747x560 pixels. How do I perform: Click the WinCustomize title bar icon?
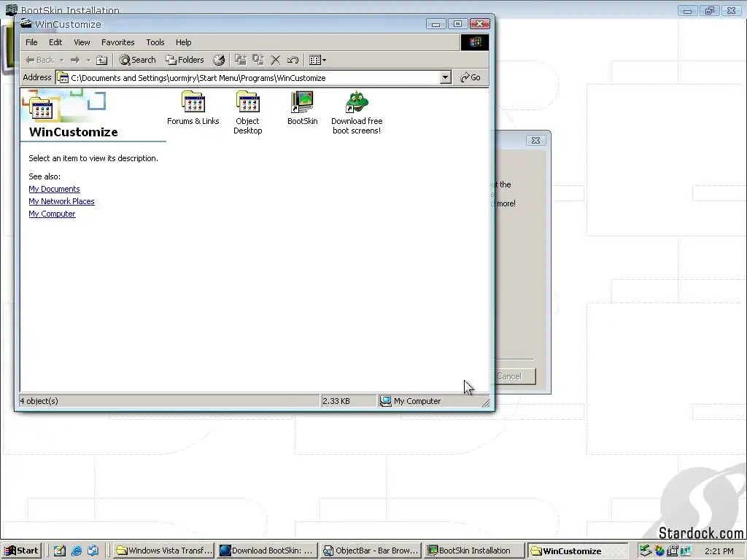[26, 24]
